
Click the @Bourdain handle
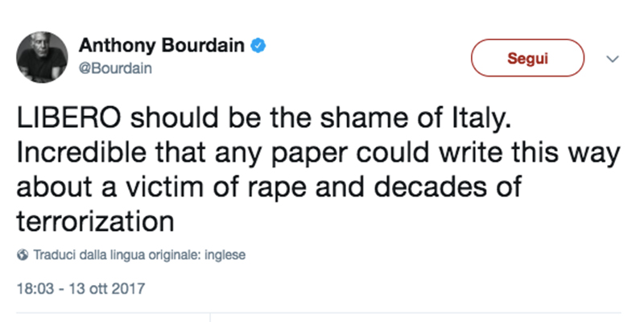tap(116, 68)
